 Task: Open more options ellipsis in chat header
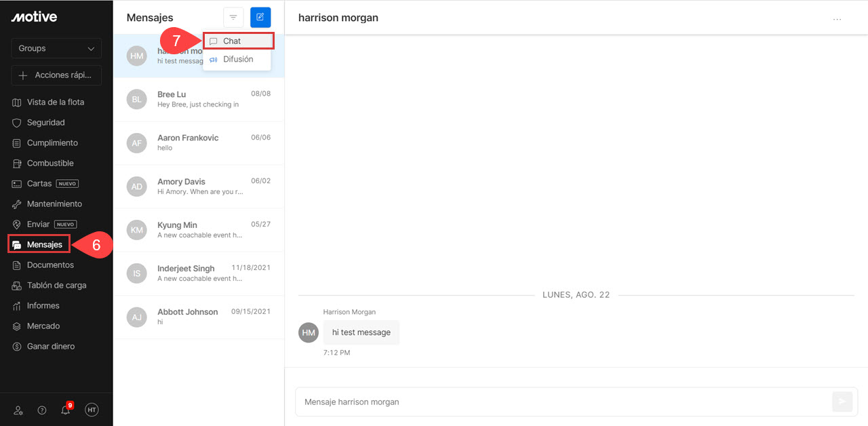click(x=837, y=19)
